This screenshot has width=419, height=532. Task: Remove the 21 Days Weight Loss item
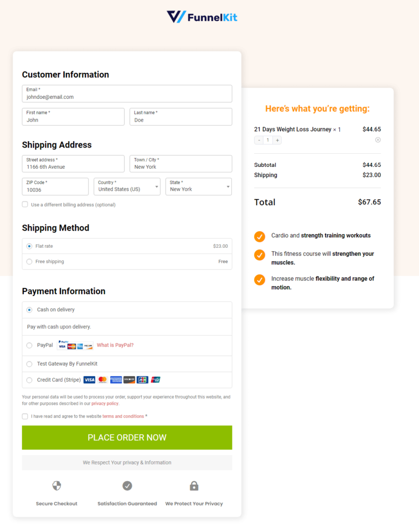click(377, 140)
